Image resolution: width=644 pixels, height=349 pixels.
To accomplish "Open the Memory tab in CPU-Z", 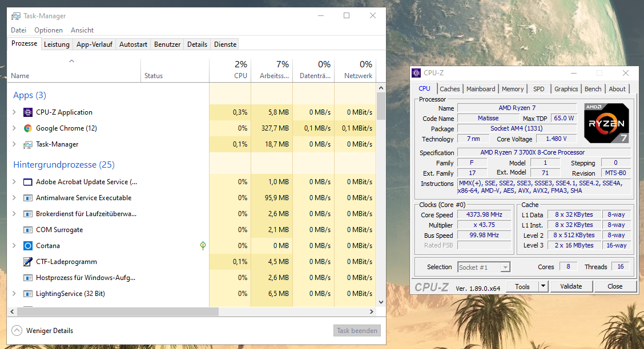I will click(513, 89).
